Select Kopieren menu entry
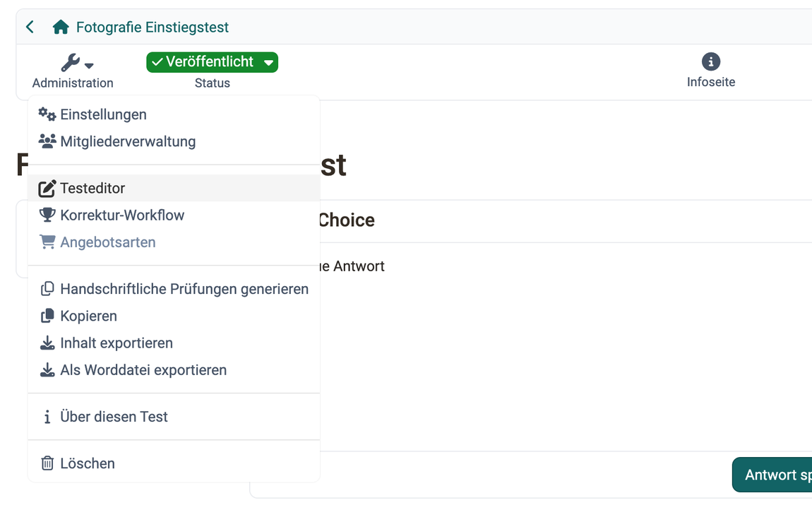 174,316
